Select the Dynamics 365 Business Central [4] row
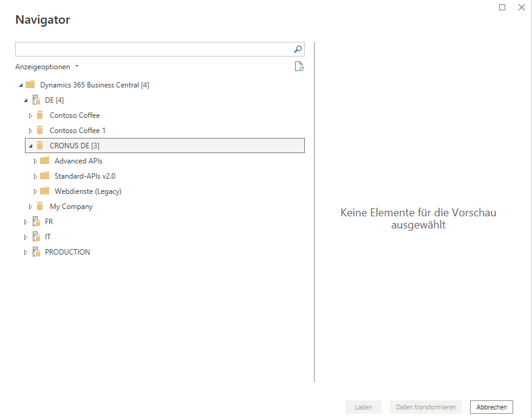Viewport: 532px width, 418px height. click(94, 85)
